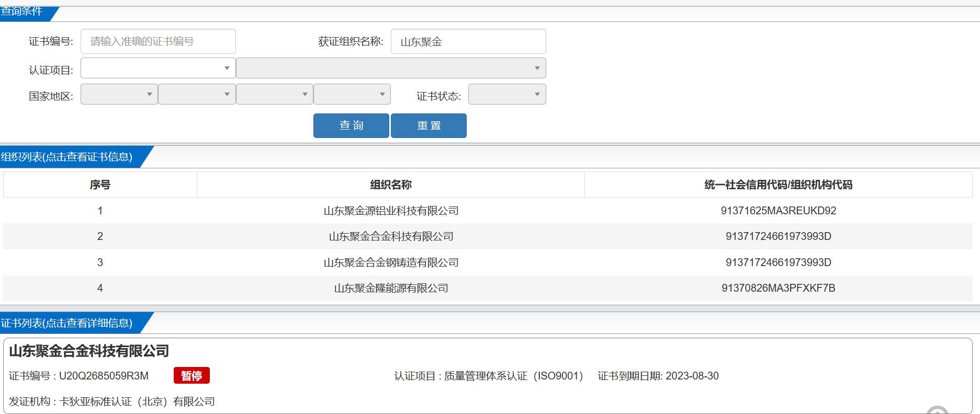The height and width of the screenshot is (414, 980).
Task: Click the 查询 search button
Action: coord(351,125)
